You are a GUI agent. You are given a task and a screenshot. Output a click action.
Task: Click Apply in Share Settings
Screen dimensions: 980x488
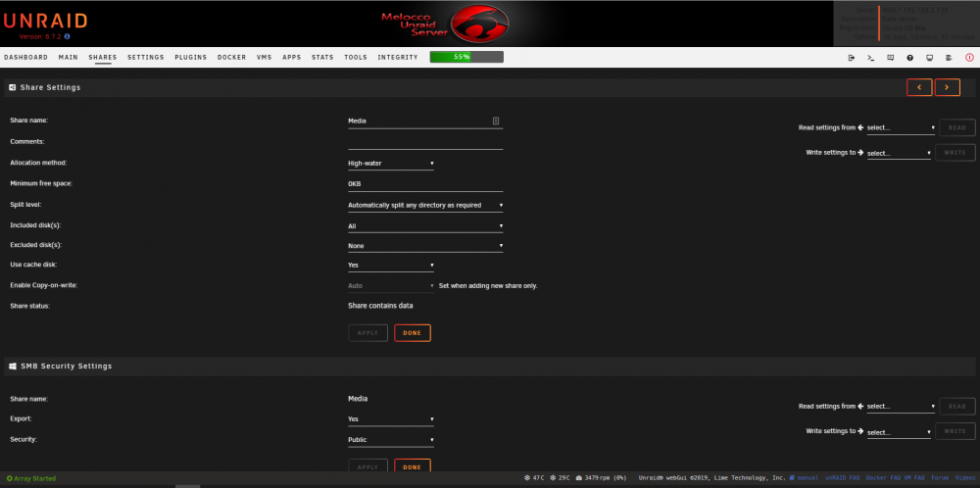pos(368,333)
